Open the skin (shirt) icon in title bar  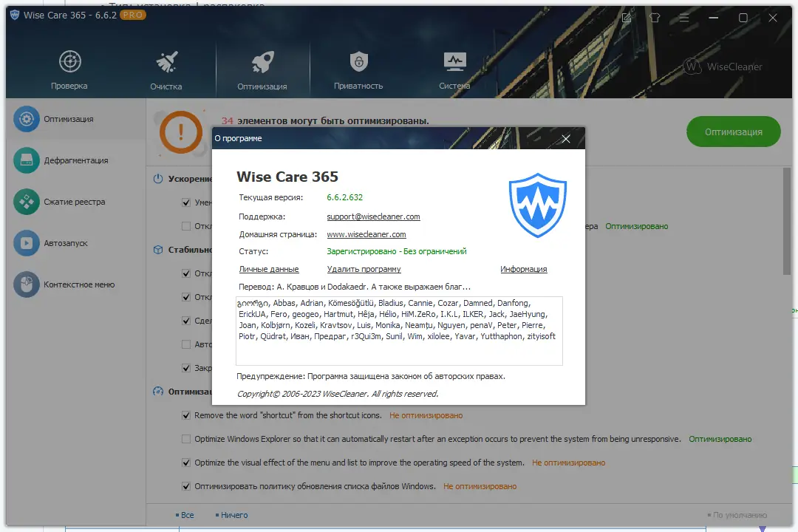pos(655,18)
